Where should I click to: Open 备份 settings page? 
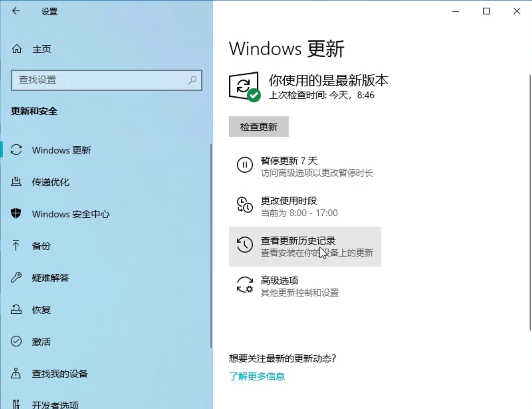coord(41,246)
